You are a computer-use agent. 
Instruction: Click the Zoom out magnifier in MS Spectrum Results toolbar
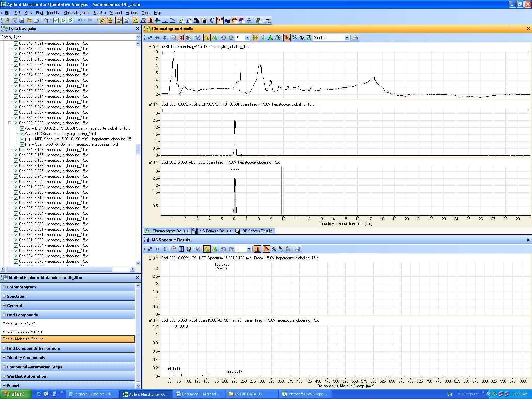click(174, 249)
